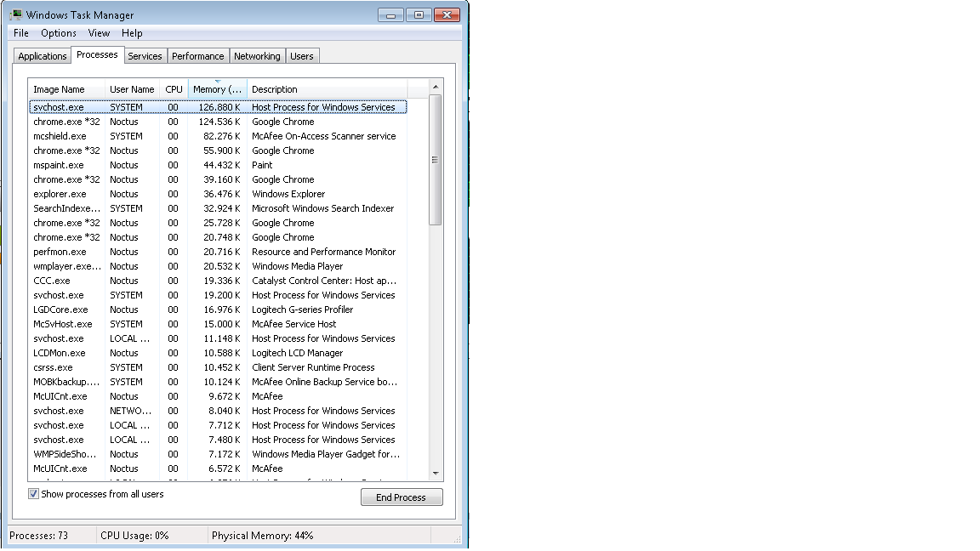Image resolution: width=980 pixels, height=551 pixels.
Task: Sort by User Name column header
Action: coord(132,89)
